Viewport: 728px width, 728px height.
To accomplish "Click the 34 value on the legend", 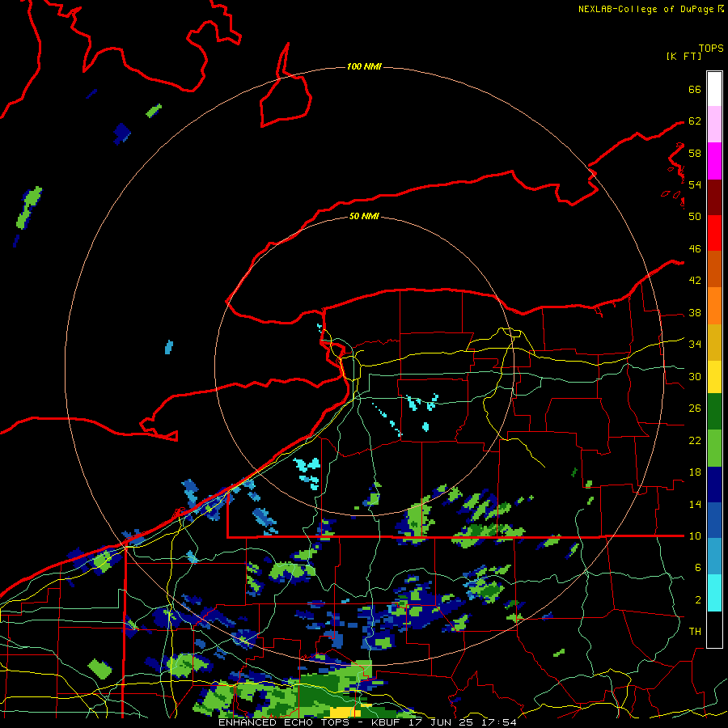I will pyautogui.click(x=695, y=344).
